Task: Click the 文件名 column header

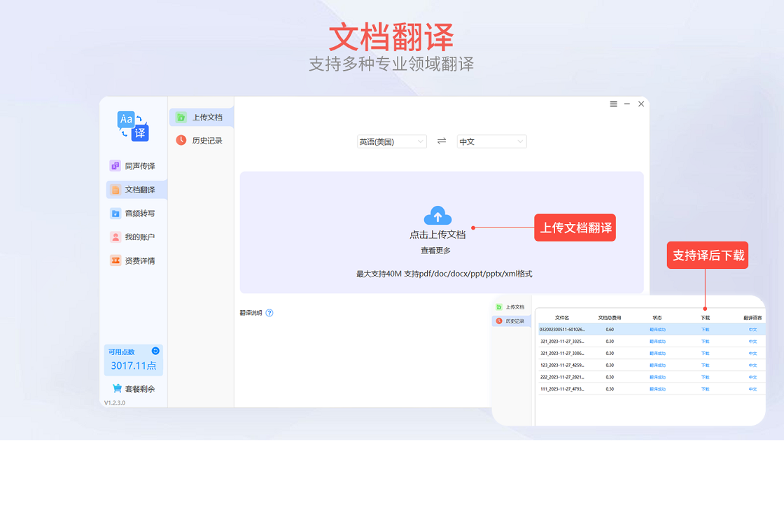Action: coord(562,318)
